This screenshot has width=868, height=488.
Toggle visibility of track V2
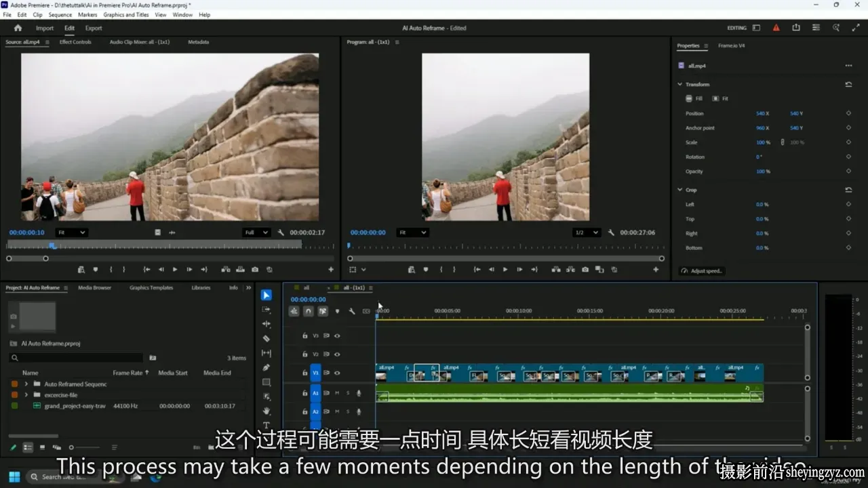click(337, 354)
